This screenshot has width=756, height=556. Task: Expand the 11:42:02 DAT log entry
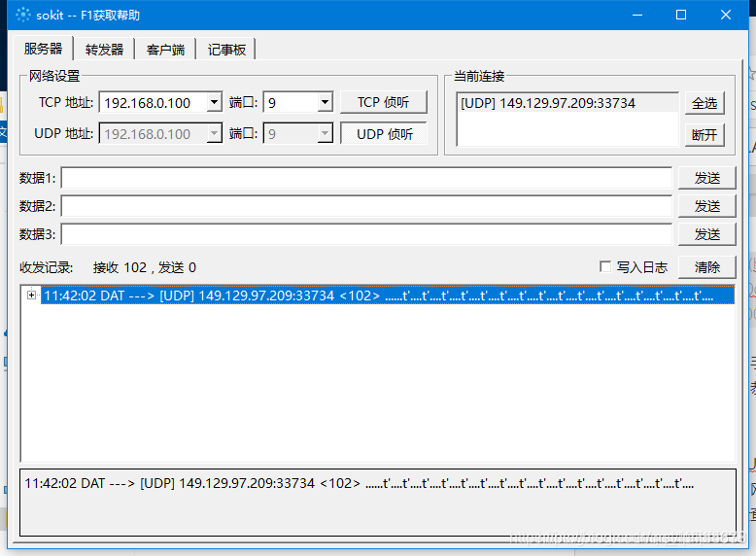tap(31, 295)
